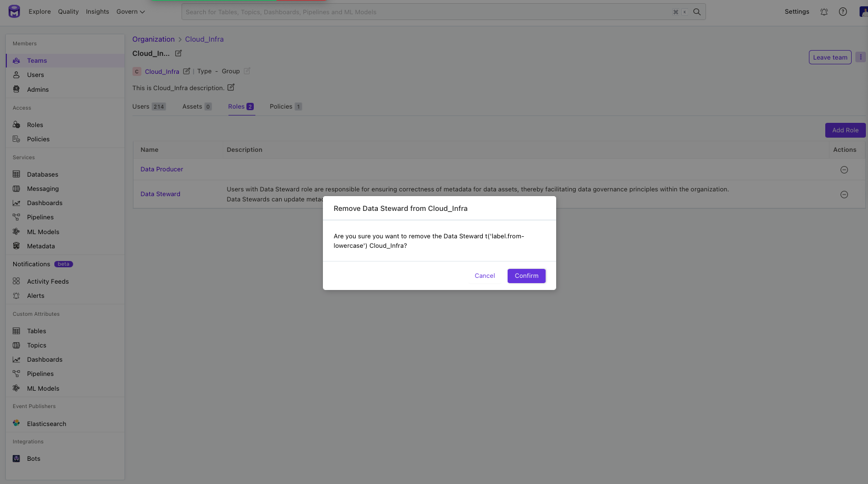The width and height of the screenshot is (868, 484).
Task: Switch to the Policies 1 tab
Action: coord(285,107)
